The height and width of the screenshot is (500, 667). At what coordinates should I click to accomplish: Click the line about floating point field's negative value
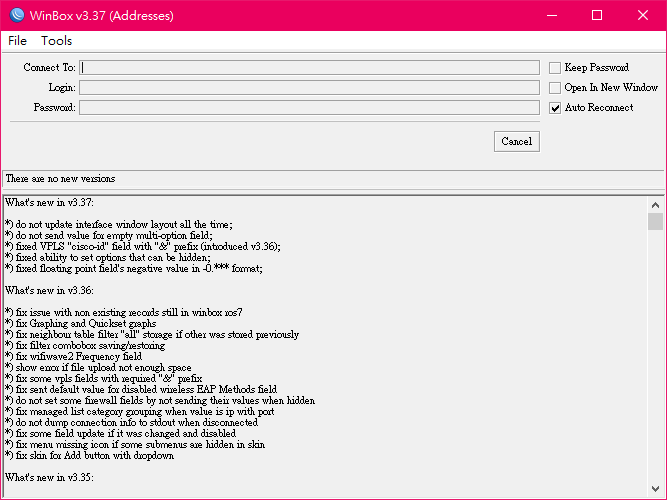click(x=134, y=269)
